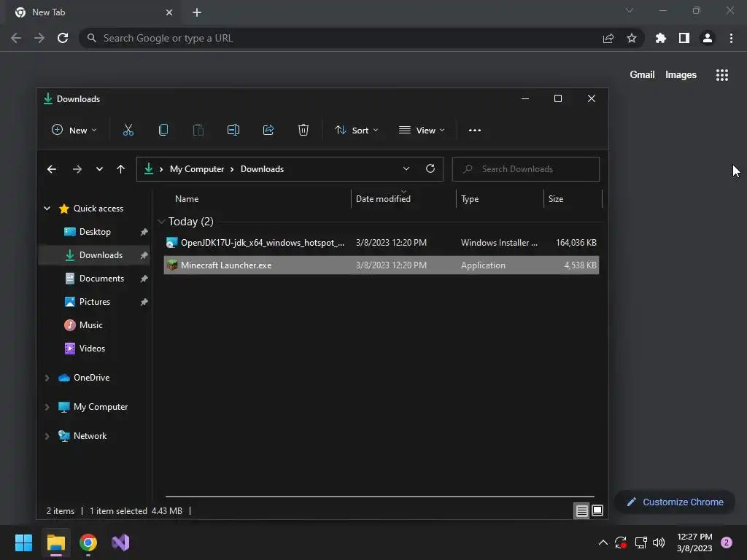Open recent locations dropdown arrow
The height and width of the screenshot is (560, 747).
tap(99, 169)
